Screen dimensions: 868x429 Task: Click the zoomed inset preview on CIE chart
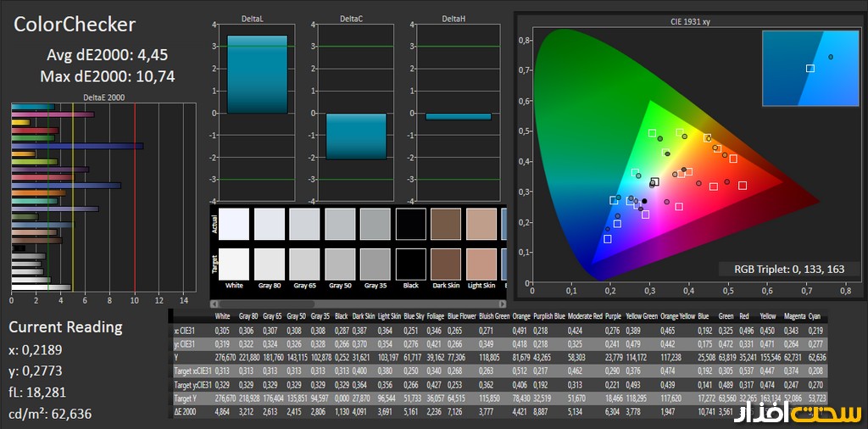pos(810,68)
